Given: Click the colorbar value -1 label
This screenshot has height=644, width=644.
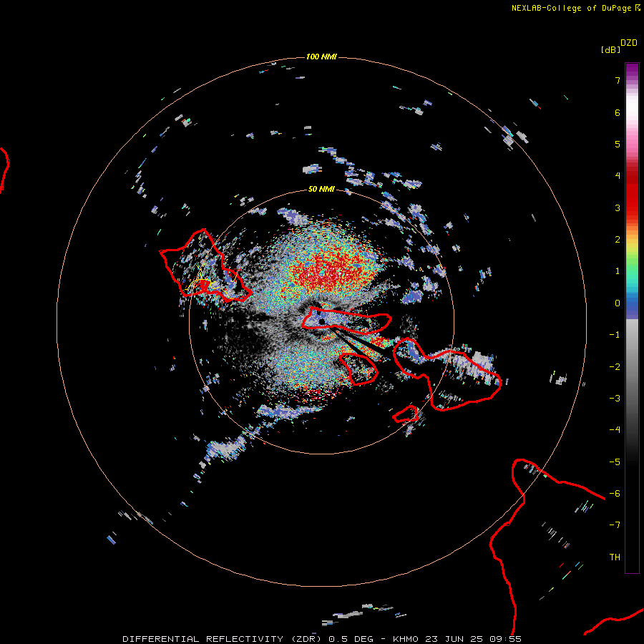Looking at the screenshot, I should tap(615, 335).
